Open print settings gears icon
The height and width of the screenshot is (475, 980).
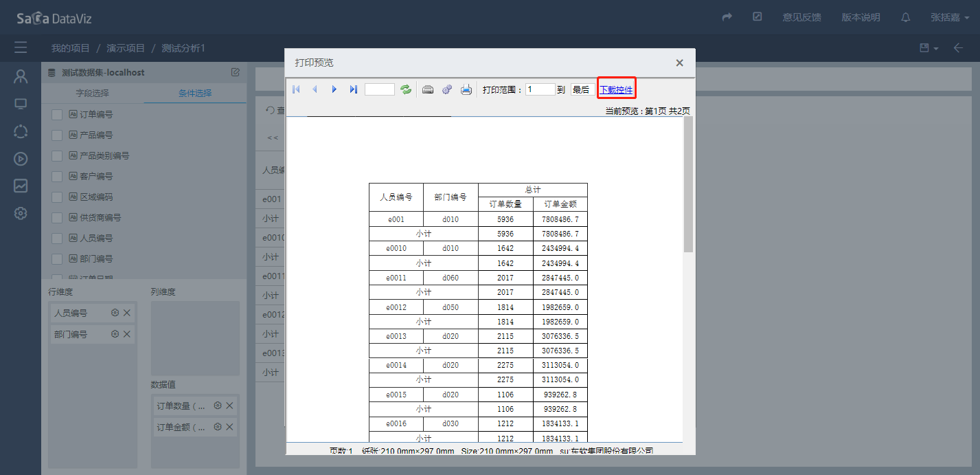(x=447, y=89)
